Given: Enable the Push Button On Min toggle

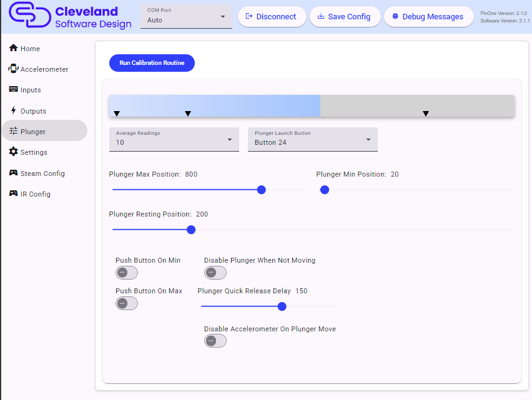Looking at the screenshot, I should pyautogui.click(x=126, y=273).
